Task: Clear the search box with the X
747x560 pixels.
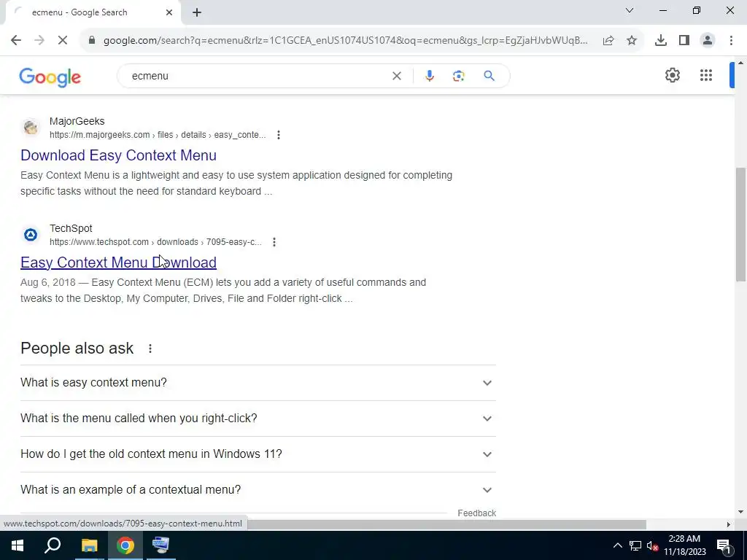Action: (x=396, y=76)
